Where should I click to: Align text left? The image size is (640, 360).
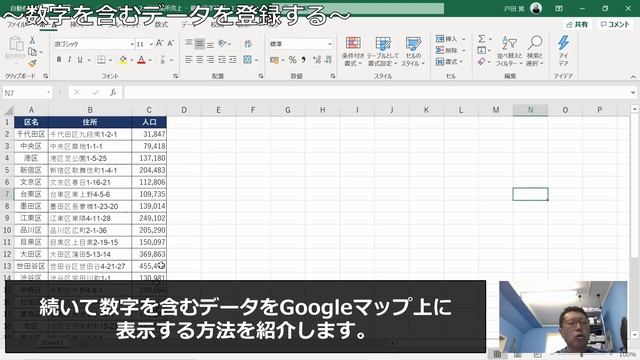tap(189, 60)
